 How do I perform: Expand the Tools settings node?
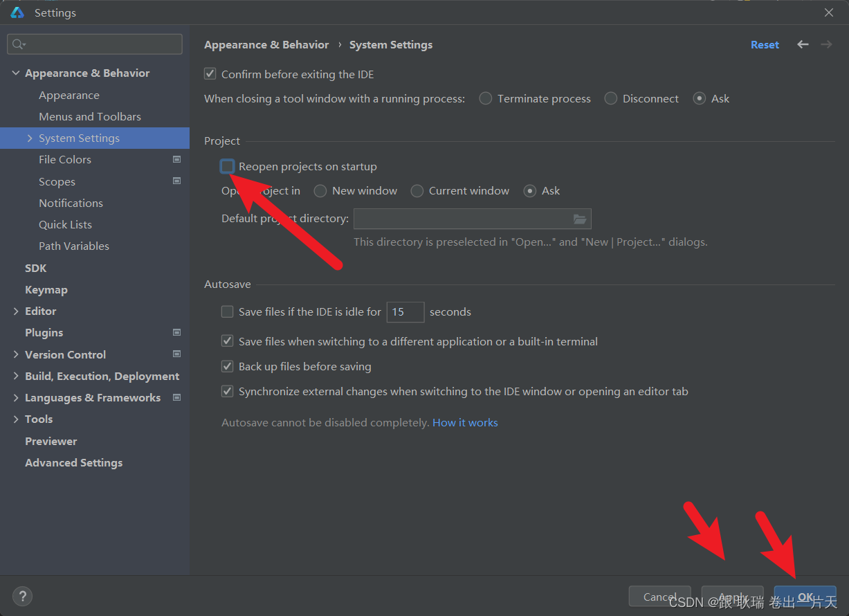[x=16, y=419]
